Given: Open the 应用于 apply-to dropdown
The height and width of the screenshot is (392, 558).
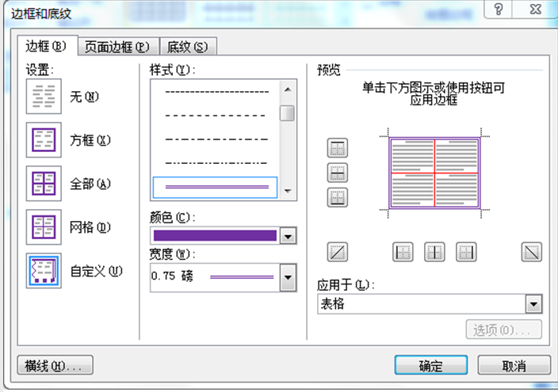Looking at the screenshot, I should pos(534,304).
